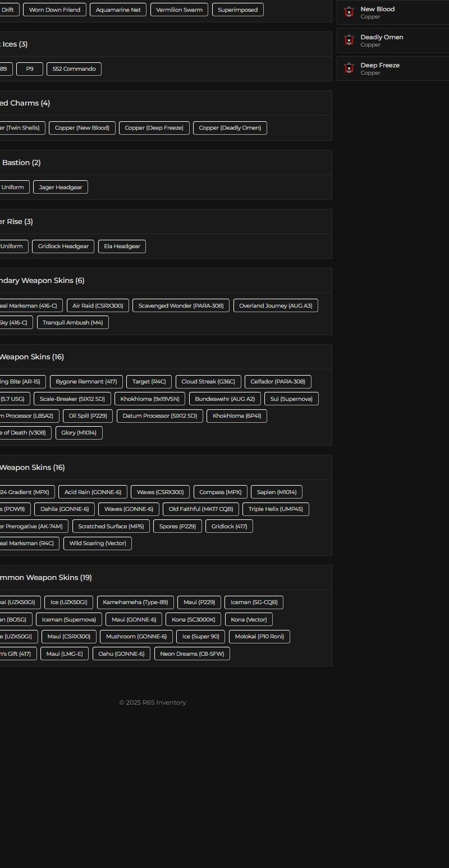449x868 pixels.
Task: Click Wild Soaring (Vector) skin tag
Action: coord(98,543)
